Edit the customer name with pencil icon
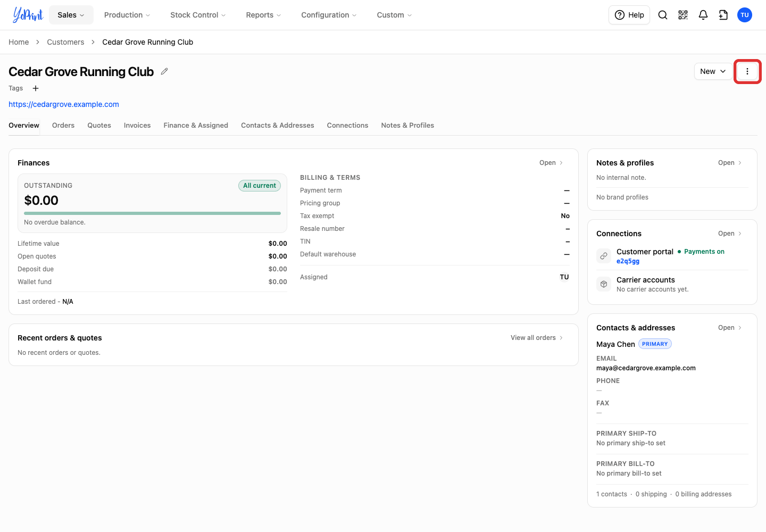 [164, 71]
